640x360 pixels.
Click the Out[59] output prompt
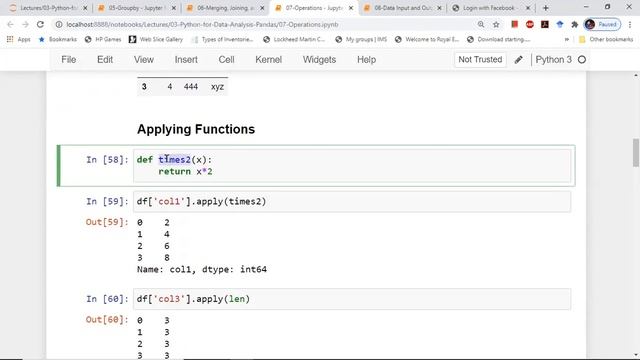pos(107,222)
